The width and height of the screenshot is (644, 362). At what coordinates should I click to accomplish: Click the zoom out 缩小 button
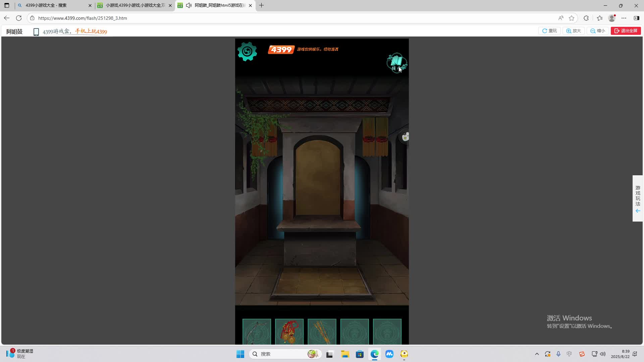click(598, 31)
